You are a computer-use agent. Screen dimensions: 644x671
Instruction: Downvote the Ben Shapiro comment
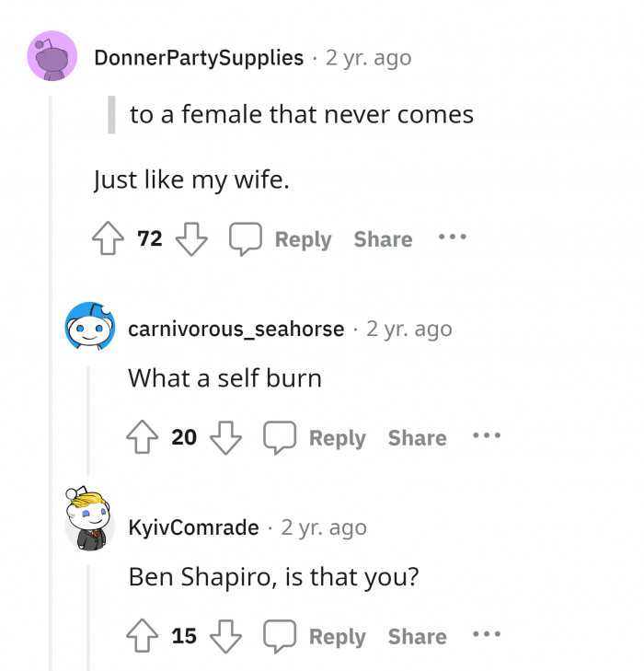pyautogui.click(x=225, y=636)
